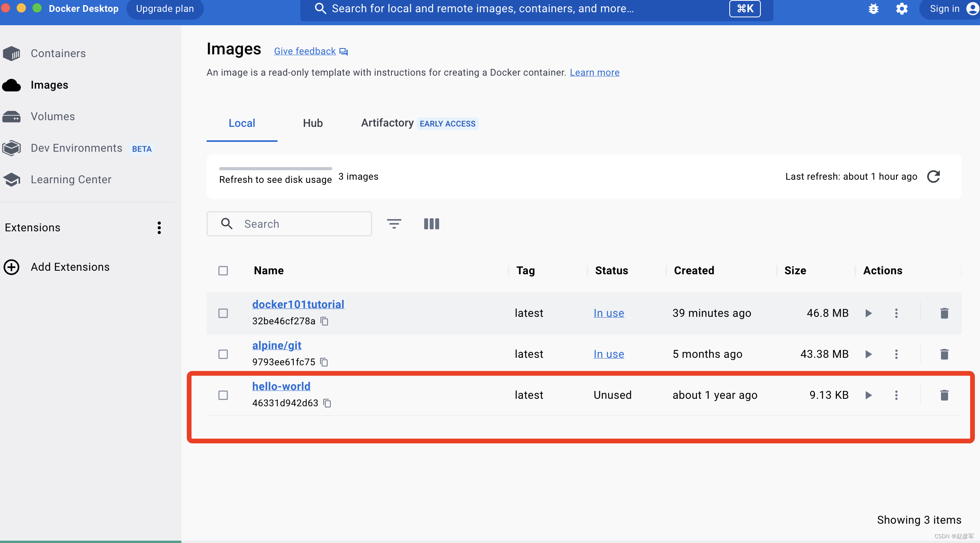Click the delete icon for hello-world image
This screenshot has width=980, height=543.
click(x=944, y=394)
